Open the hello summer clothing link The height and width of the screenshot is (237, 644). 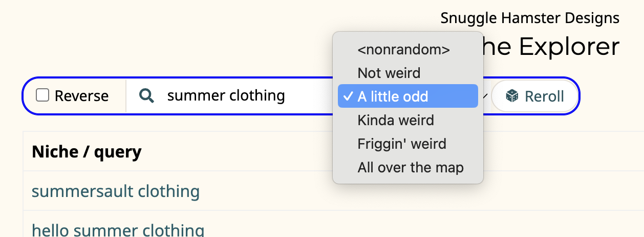[118, 230]
